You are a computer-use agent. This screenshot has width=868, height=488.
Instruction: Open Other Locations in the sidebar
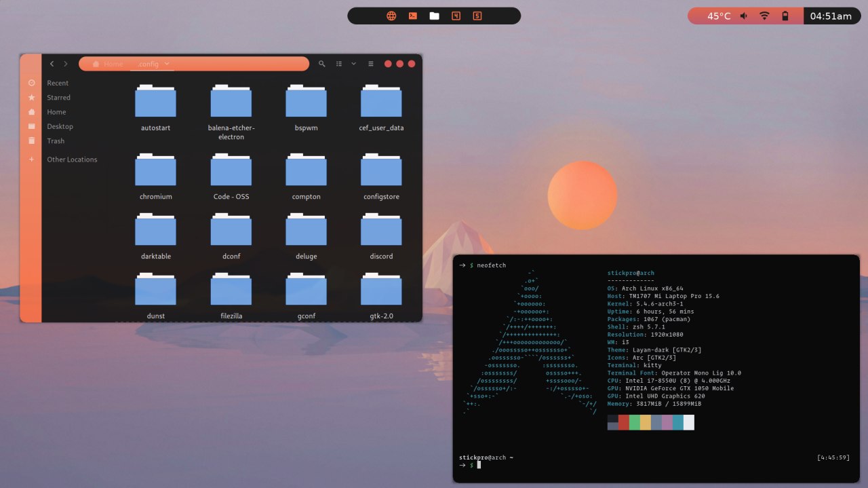tap(72, 159)
